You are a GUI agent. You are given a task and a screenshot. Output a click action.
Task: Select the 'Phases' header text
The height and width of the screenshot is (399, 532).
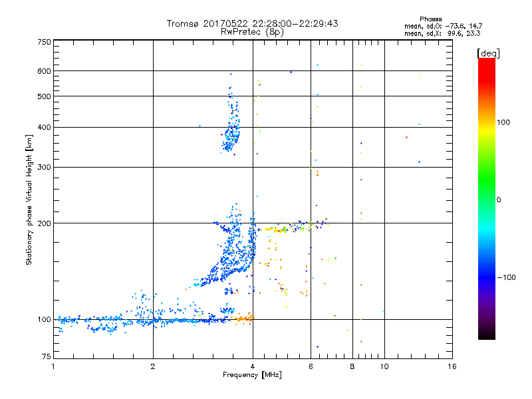[x=431, y=19]
